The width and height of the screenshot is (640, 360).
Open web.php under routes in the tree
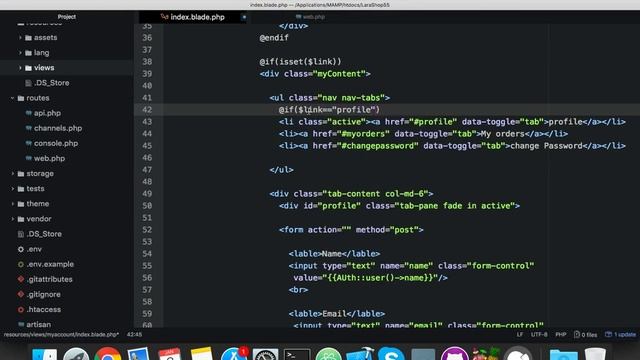(49, 158)
